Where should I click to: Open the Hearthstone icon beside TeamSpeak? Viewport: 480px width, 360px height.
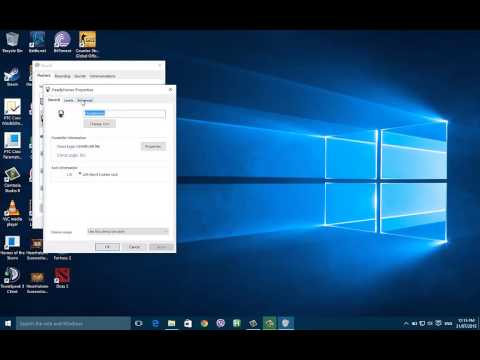pyautogui.click(x=37, y=281)
